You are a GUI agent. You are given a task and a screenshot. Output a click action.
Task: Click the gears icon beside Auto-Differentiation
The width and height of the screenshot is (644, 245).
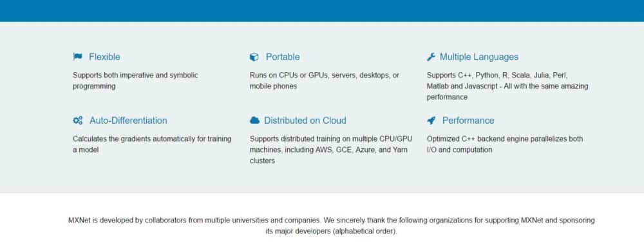pyautogui.click(x=78, y=121)
